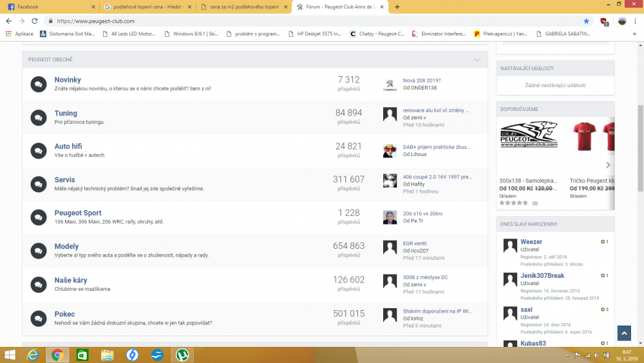Click ONDER138's avatar in the Novinky row
Screen dimensions: 644x363
390,84
